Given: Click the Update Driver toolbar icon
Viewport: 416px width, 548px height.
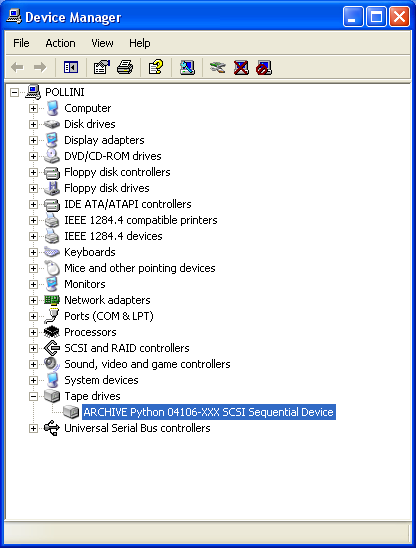Looking at the screenshot, I should click(x=217, y=67).
